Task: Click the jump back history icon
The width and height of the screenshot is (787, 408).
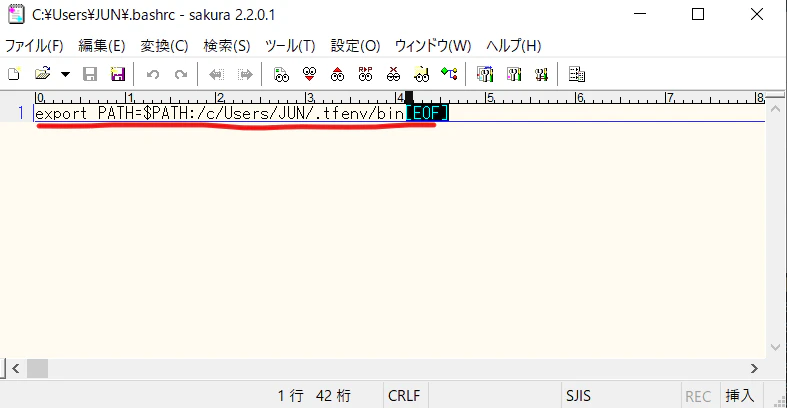Action: click(217, 74)
